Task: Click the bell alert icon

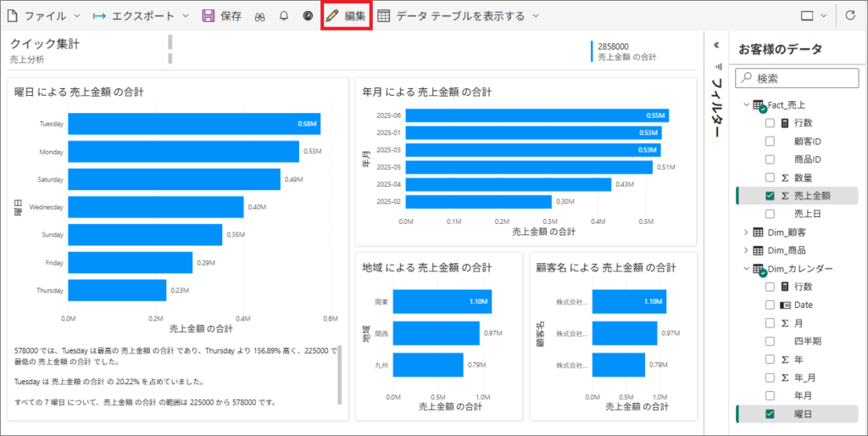Action: tap(284, 16)
